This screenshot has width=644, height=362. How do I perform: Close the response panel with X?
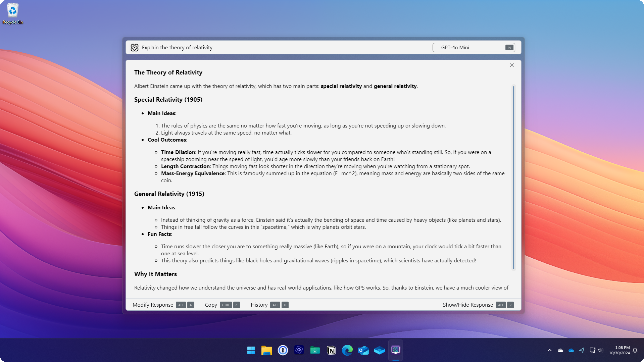point(512,65)
